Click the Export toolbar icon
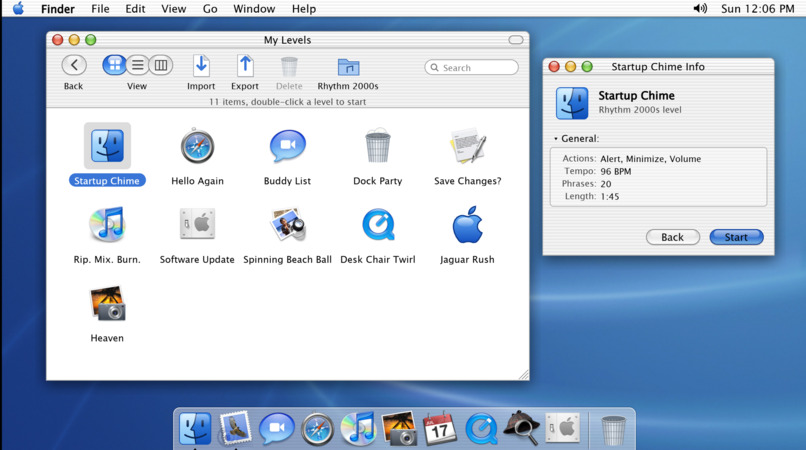Screen dimensions: 806x450 [x=245, y=66]
